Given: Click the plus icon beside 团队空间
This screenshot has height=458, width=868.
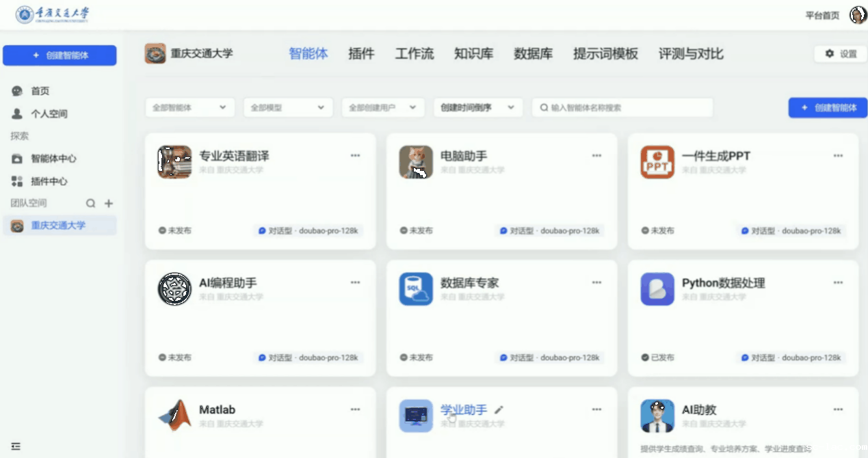Looking at the screenshot, I should tap(108, 204).
